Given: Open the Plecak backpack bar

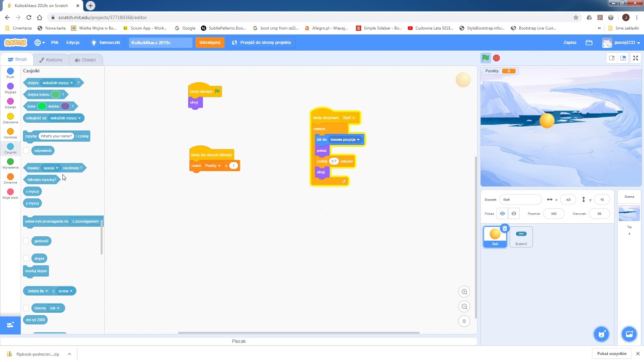Looking at the screenshot, I should (238, 341).
